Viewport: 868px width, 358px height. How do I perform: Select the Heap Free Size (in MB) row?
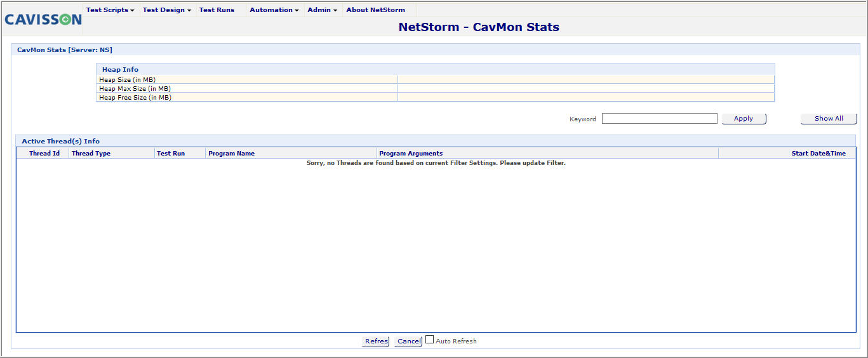436,98
